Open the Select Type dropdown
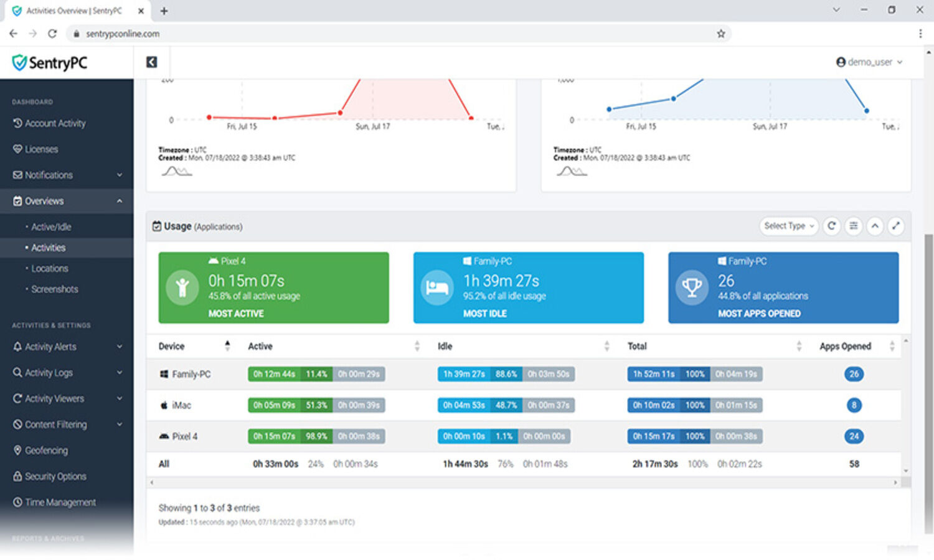 788,226
